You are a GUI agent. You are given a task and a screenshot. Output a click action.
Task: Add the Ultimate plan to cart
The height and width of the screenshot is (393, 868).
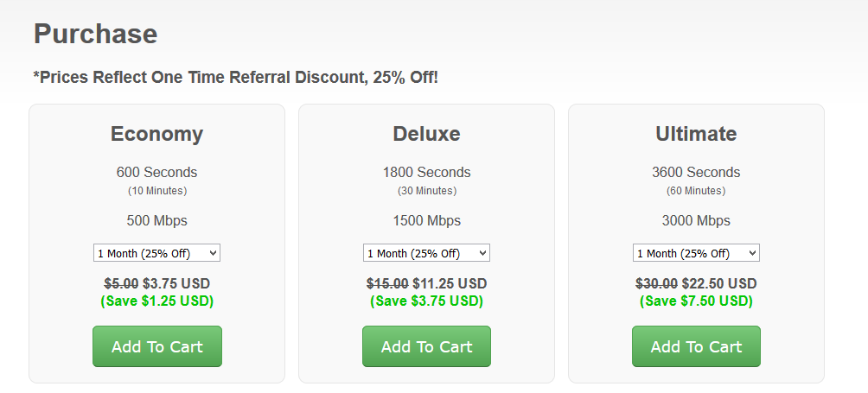point(696,346)
